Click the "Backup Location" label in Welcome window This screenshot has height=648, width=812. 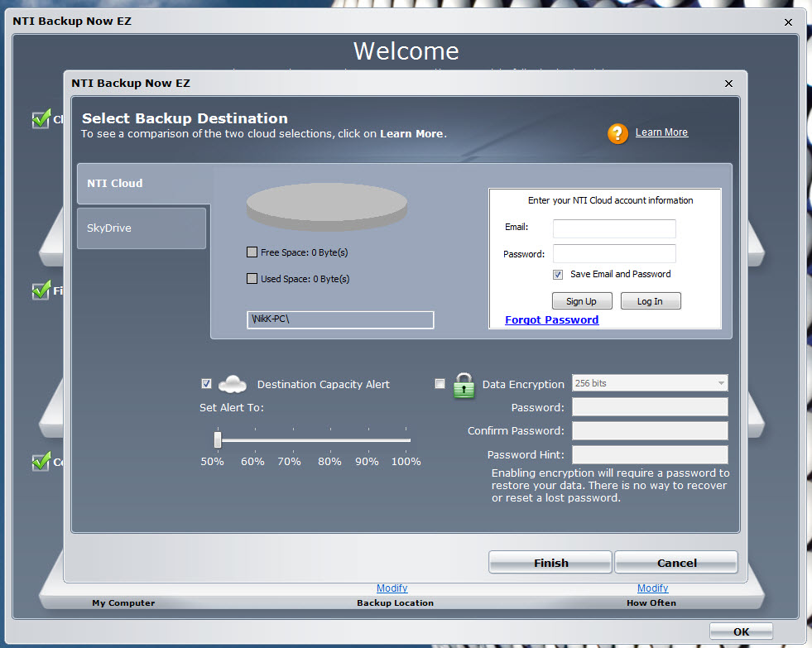tap(395, 603)
